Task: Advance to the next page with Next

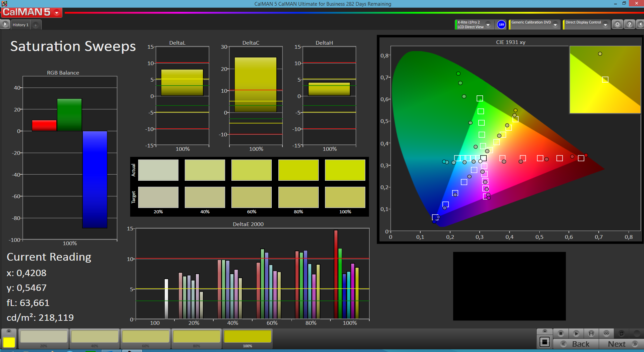Action: (622, 344)
